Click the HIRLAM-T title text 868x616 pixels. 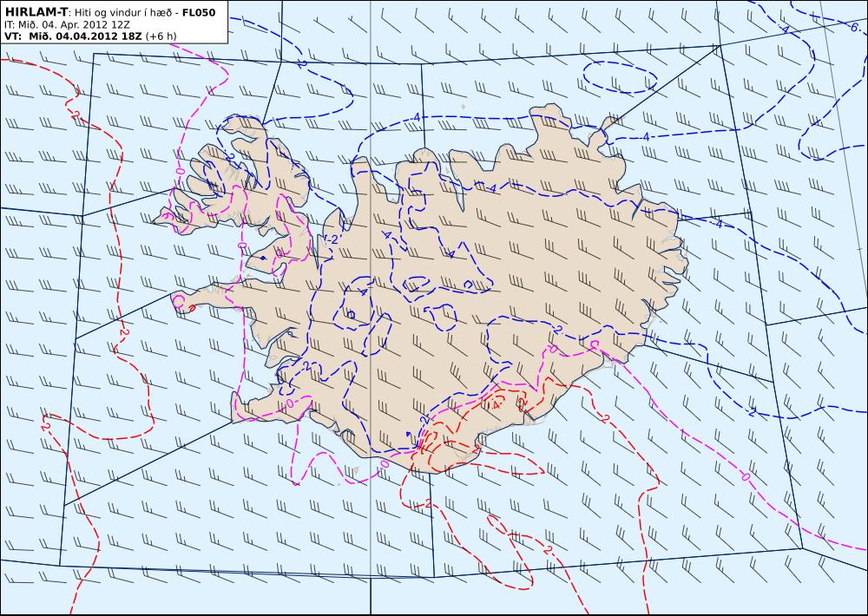pos(35,12)
